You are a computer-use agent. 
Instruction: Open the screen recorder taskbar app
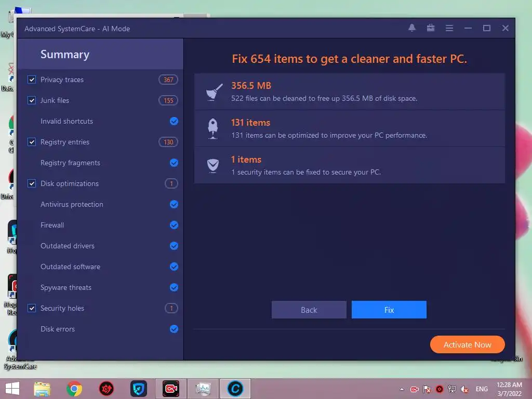[170, 389]
